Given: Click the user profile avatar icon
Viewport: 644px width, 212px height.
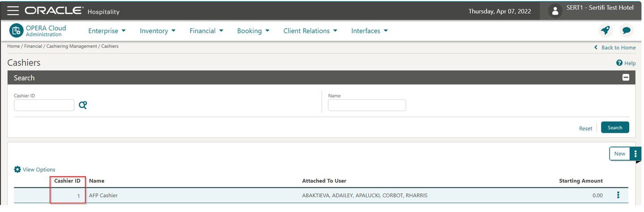Looking at the screenshot, I should (x=555, y=11).
